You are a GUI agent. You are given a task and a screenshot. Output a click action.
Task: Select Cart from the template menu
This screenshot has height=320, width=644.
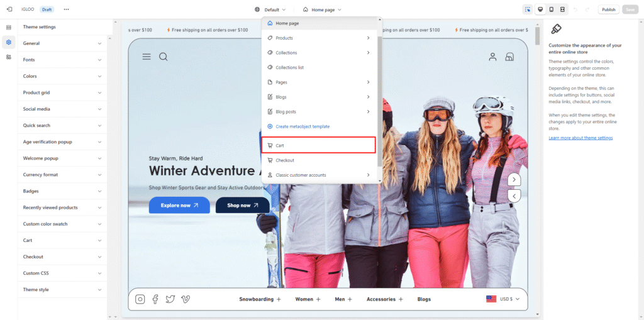(318, 145)
